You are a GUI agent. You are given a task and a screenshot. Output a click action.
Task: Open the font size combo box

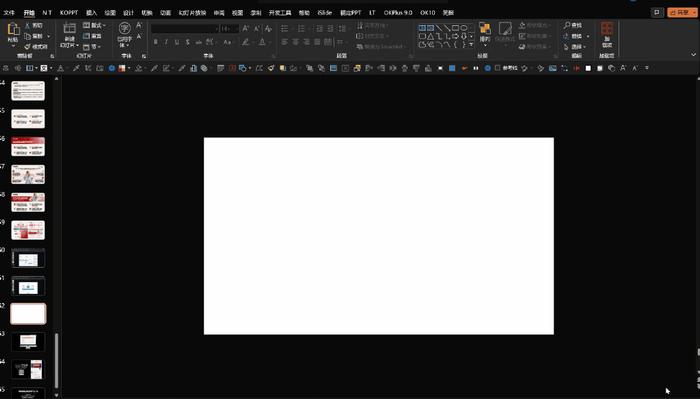[x=229, y=29]
